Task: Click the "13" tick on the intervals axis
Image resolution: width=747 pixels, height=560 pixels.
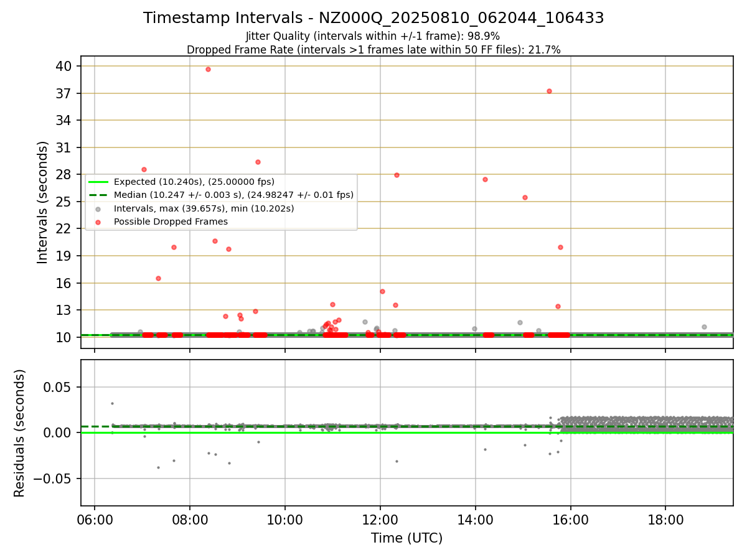Action: click(64, 310)
